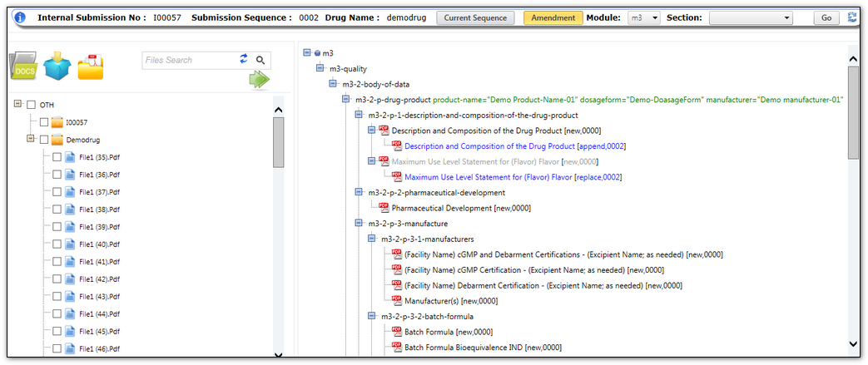The image size is (868, 365).
Task: Click the Amendment button
Action: click(553, 17)
